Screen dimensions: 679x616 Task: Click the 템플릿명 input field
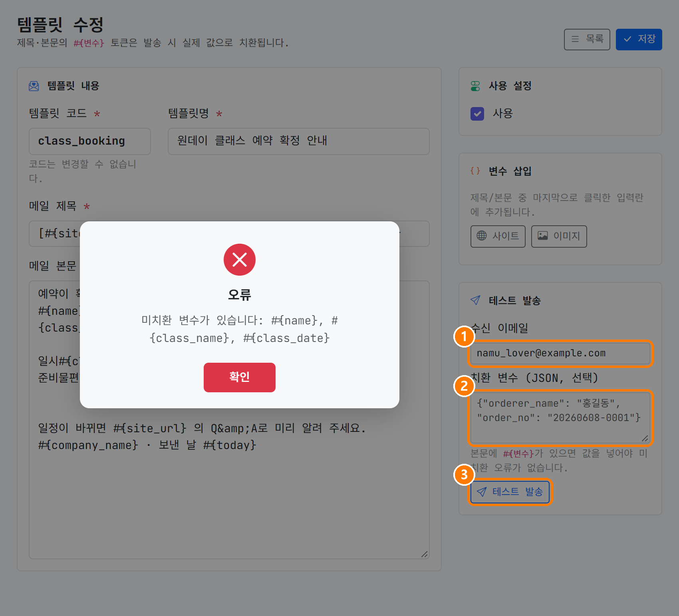[299, 141]
